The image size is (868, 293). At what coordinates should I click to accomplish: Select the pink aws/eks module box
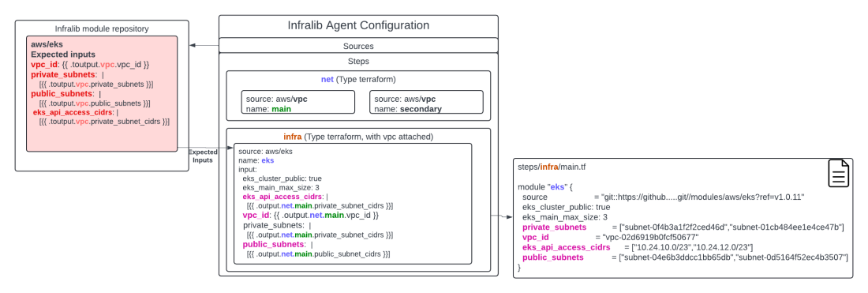[102, 93]
